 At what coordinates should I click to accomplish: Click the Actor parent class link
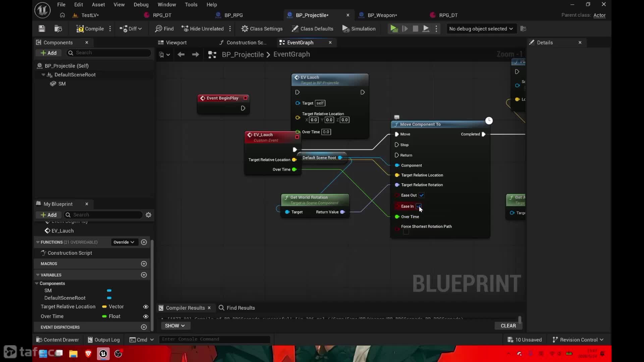(x=599, y=15)
